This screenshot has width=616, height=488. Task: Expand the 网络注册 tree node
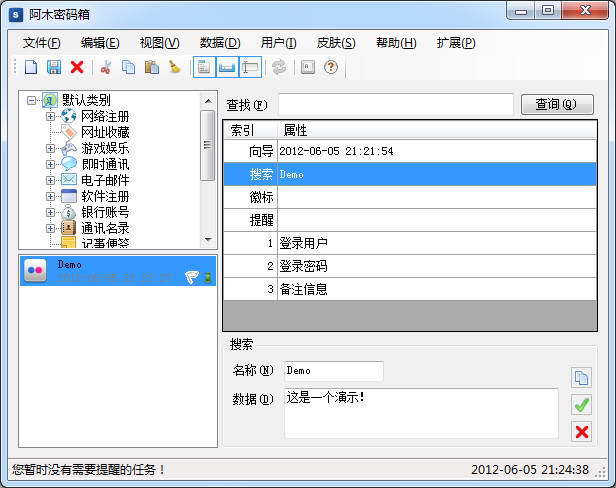pos(50,116)
